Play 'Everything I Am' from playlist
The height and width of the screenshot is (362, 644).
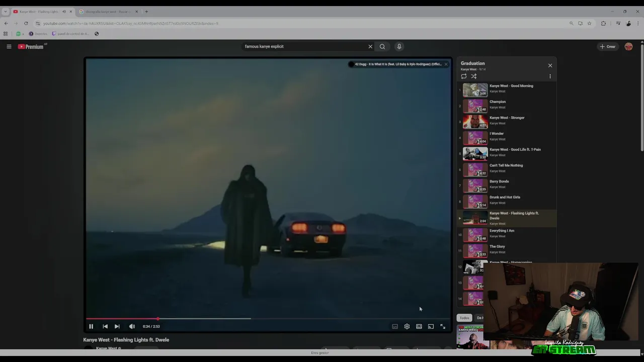pos(507,234)
